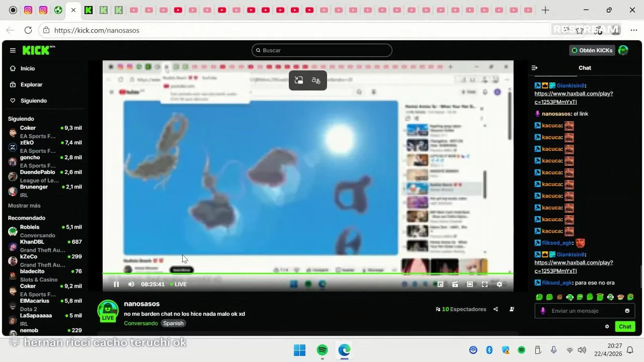Expand Mostrar más followed channels

(x=24, y=206)
